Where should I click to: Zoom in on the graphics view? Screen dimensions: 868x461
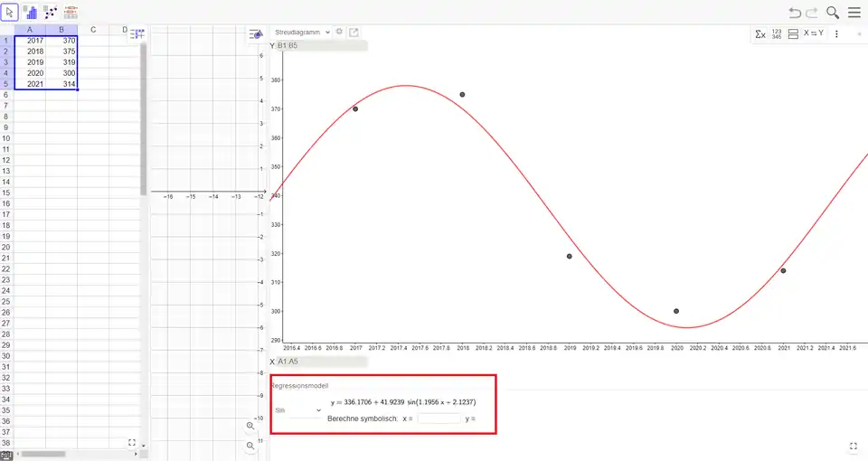250,426
